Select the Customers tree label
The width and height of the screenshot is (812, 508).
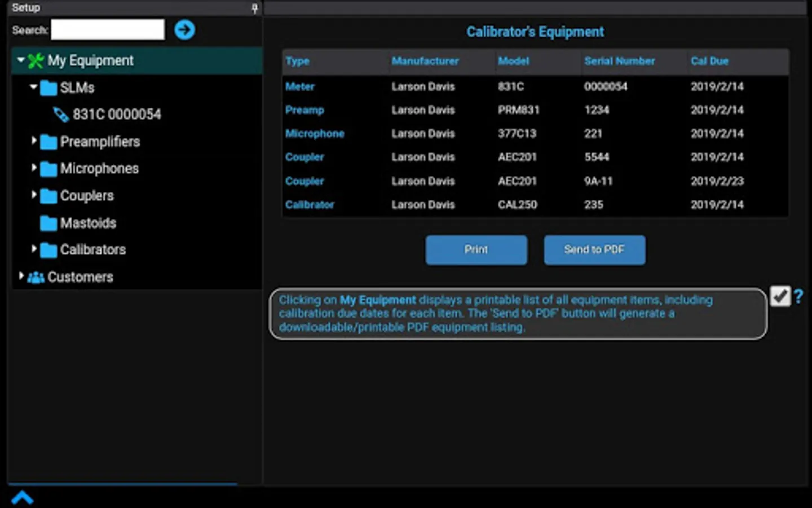(x=80, y=277)
